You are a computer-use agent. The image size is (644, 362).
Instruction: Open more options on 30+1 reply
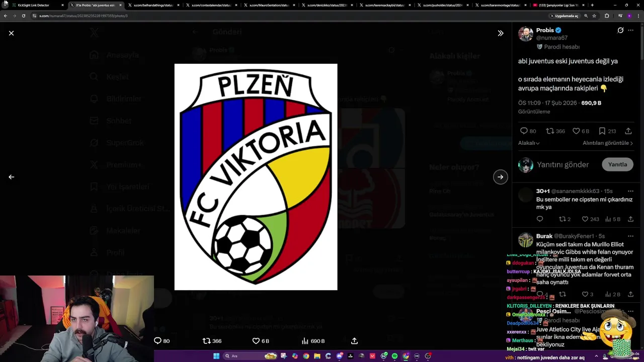tap(630, 191)
